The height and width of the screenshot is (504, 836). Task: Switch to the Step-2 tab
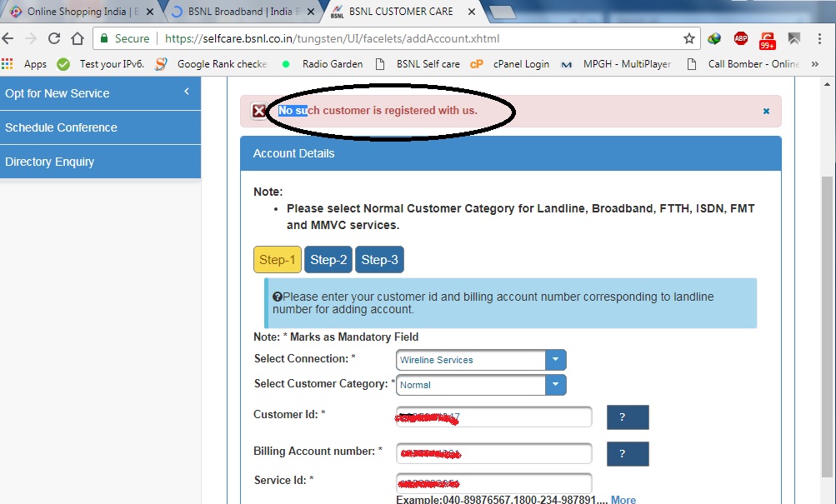pos(328,260)
